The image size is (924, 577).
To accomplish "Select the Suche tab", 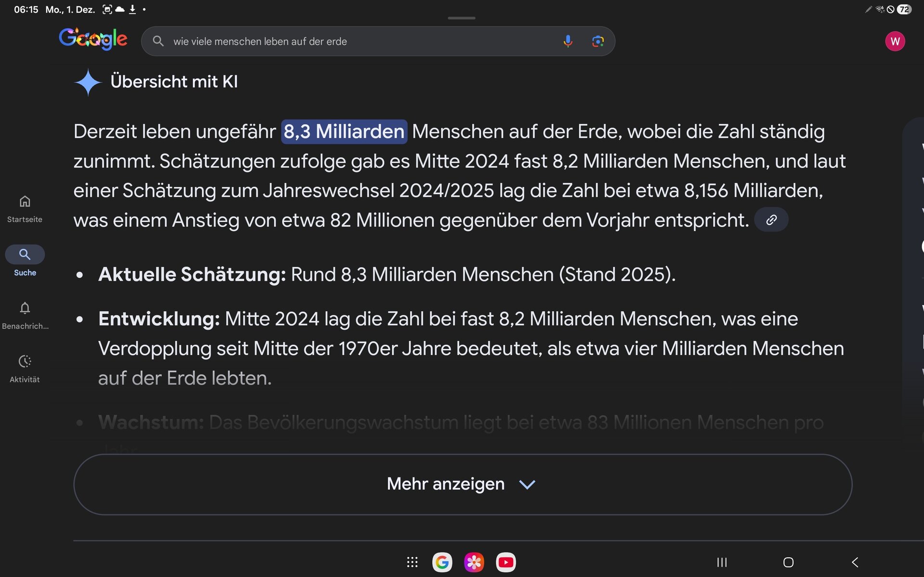I will (25, 261).
